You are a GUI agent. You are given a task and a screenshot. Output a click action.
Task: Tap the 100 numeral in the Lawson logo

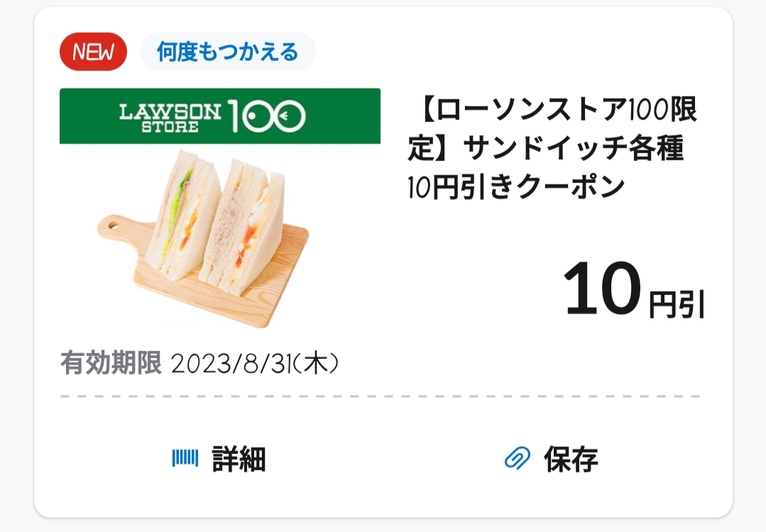tap(267, 116)
